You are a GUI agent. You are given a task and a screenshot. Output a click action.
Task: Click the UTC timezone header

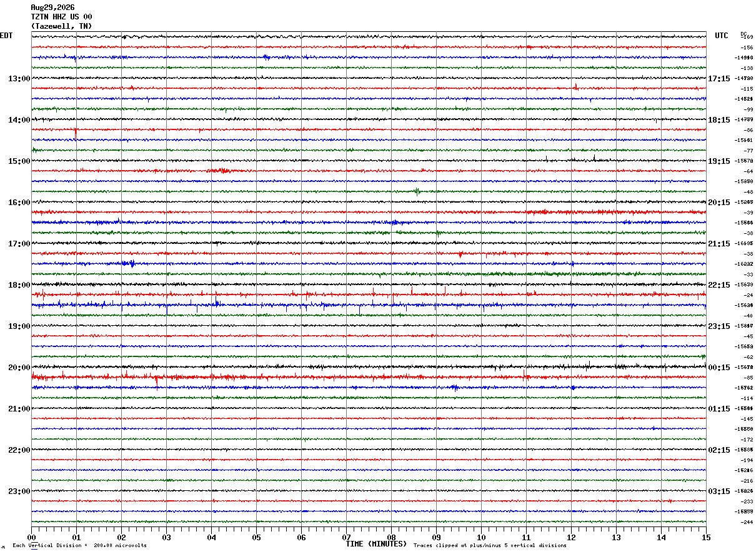pos(722,36)
